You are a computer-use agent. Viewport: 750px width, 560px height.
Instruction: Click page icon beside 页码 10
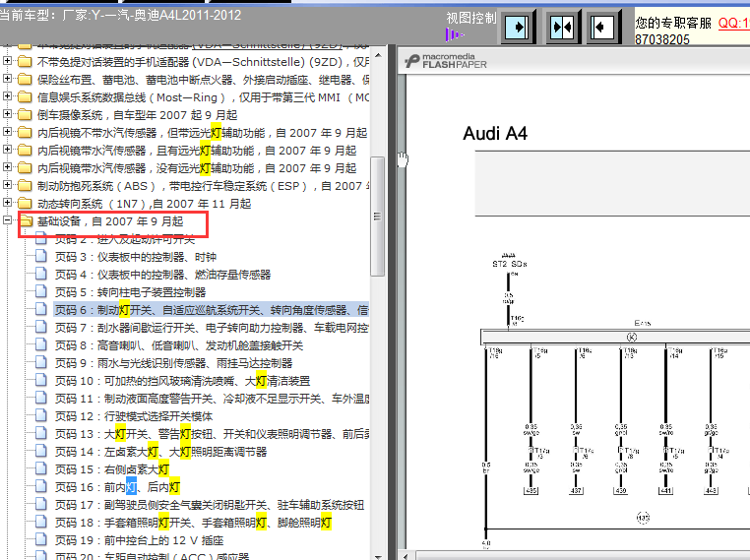click(x=41, y=381)
